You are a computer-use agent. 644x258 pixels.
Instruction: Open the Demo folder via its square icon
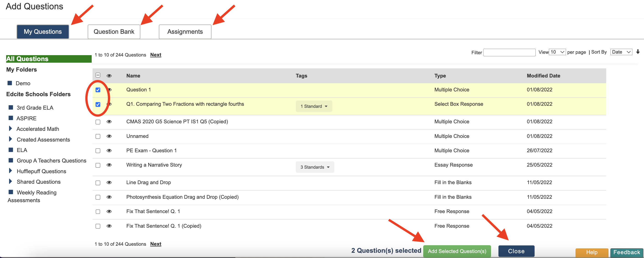click(10, 83)
